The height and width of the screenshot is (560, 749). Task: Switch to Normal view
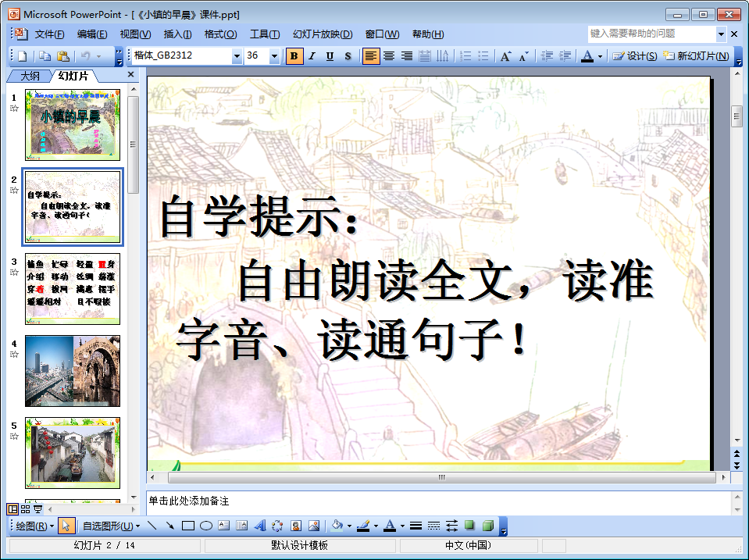point(13,509)
